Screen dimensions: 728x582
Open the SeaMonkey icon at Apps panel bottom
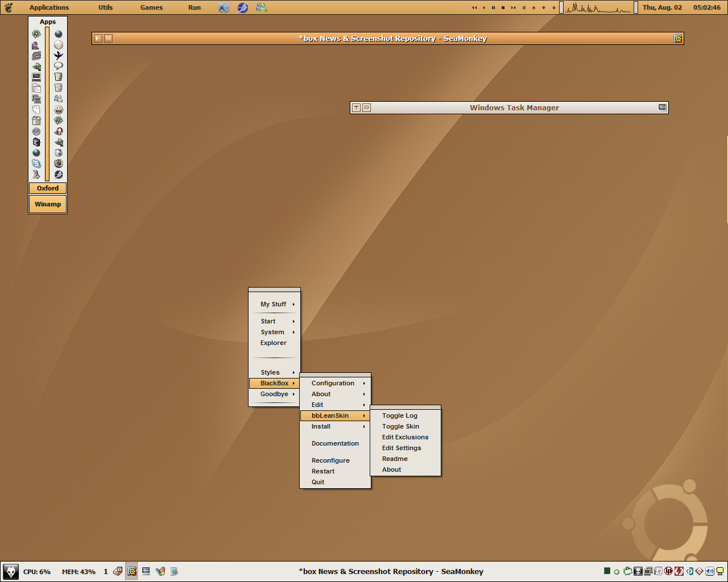pos(59,174)
